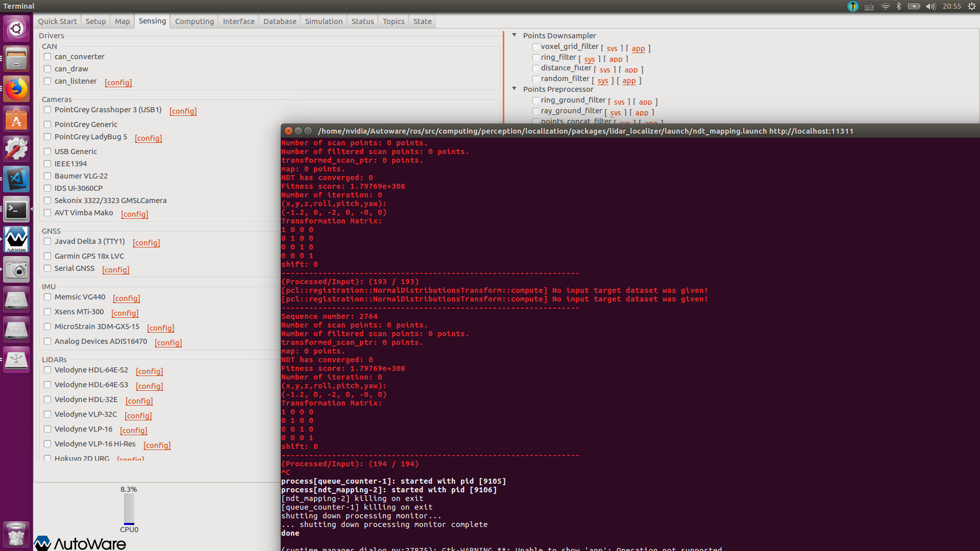Image resolution: width=980 pixels, height=551 pixels.
Task: Click the sys link next to voxel_grid_filter
Action: pos(612,48)
